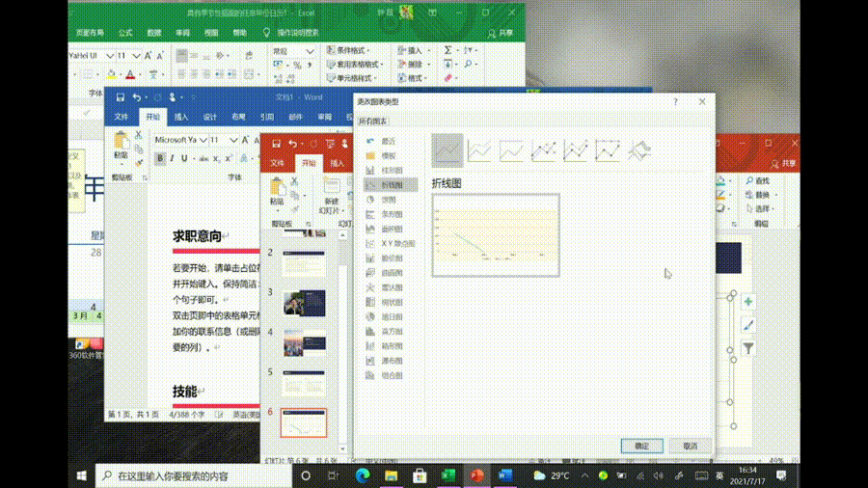
Task: Click Paste in the PowerPoint ribbon
Action: [x=276, y=191]
